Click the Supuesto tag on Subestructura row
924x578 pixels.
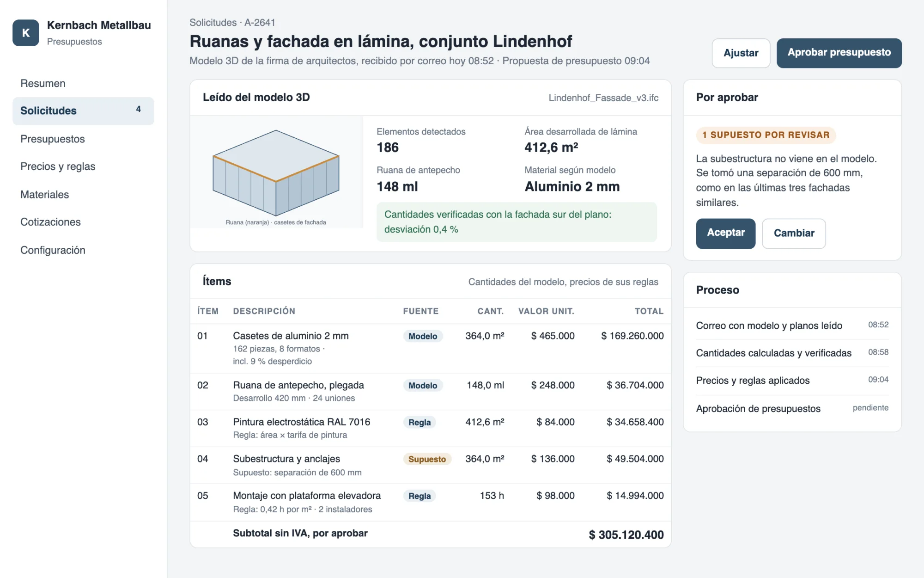pyautogui.click(x=427, y=459)
